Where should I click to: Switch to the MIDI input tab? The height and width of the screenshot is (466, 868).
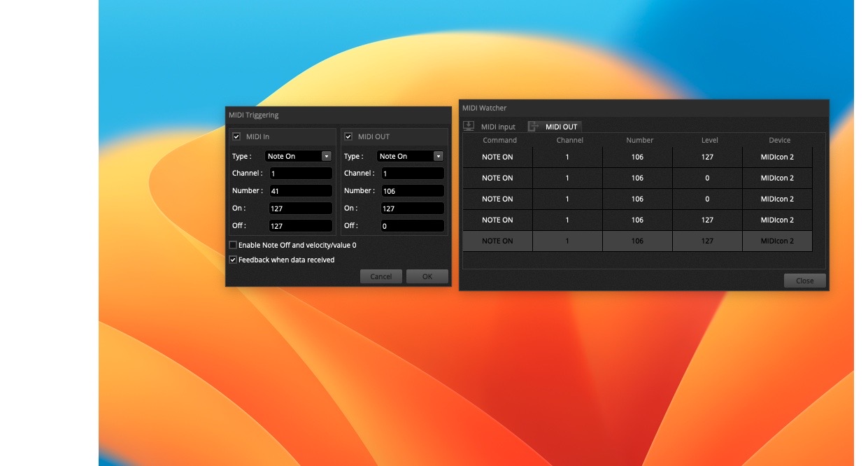tap(490, 127)
